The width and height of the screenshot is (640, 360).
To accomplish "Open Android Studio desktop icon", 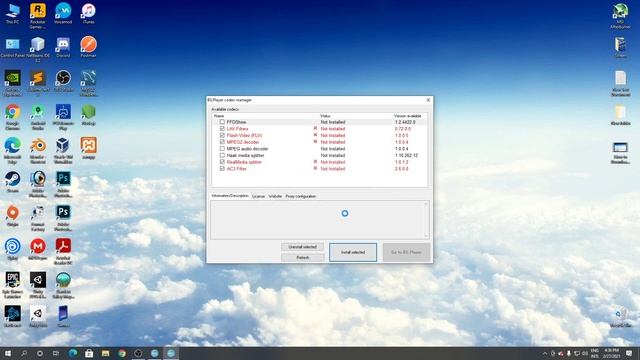I will (x=38, y=117).
